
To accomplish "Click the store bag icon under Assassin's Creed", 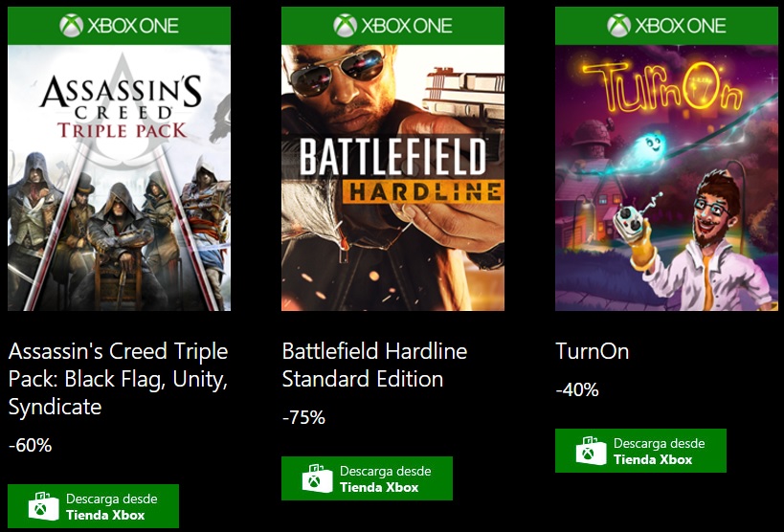I will [41, 506].
